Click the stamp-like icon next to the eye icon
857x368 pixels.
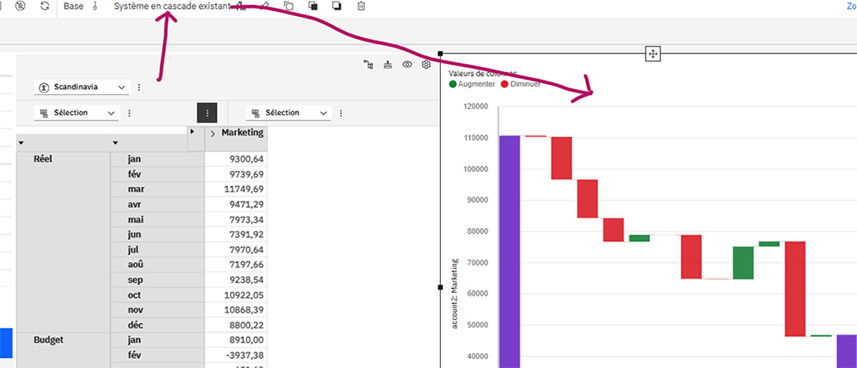click(x=388, y=65)
